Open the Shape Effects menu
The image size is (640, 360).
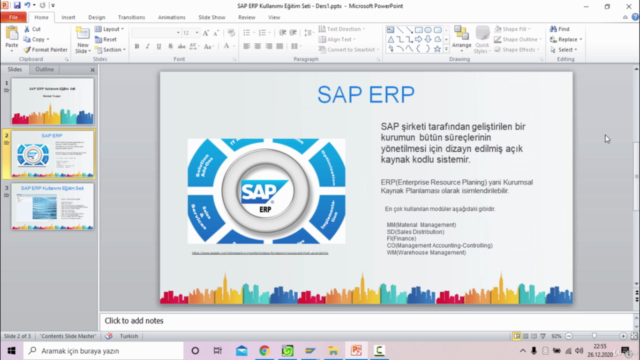516,50
